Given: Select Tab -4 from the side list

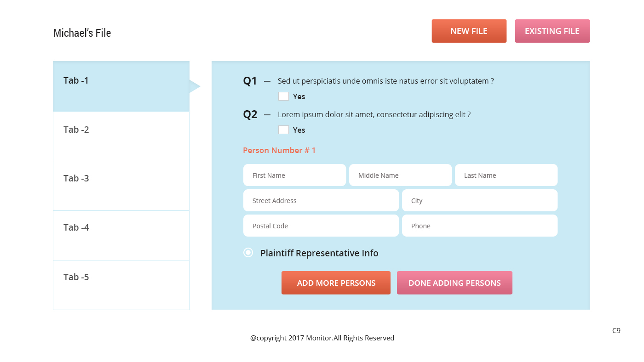Looking at the screenshot, I should pos(121,235).
